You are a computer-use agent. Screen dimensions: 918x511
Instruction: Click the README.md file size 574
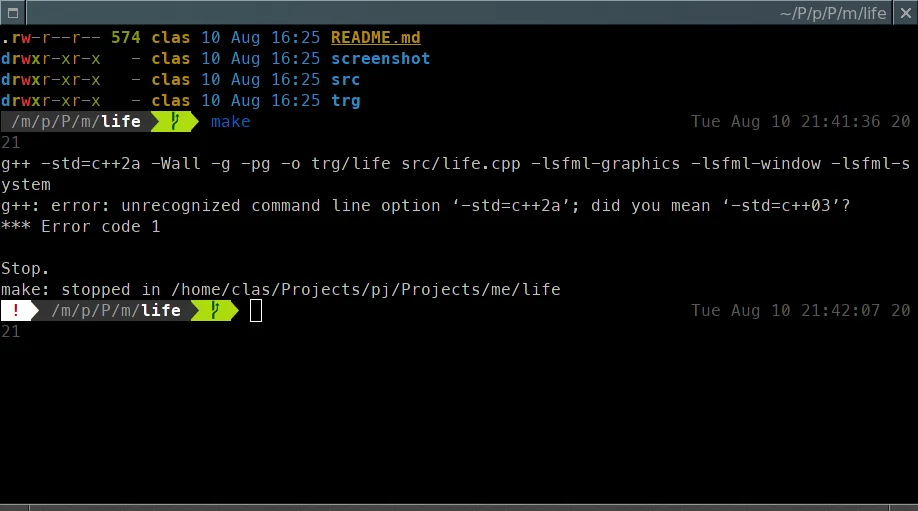click(125, 37)
